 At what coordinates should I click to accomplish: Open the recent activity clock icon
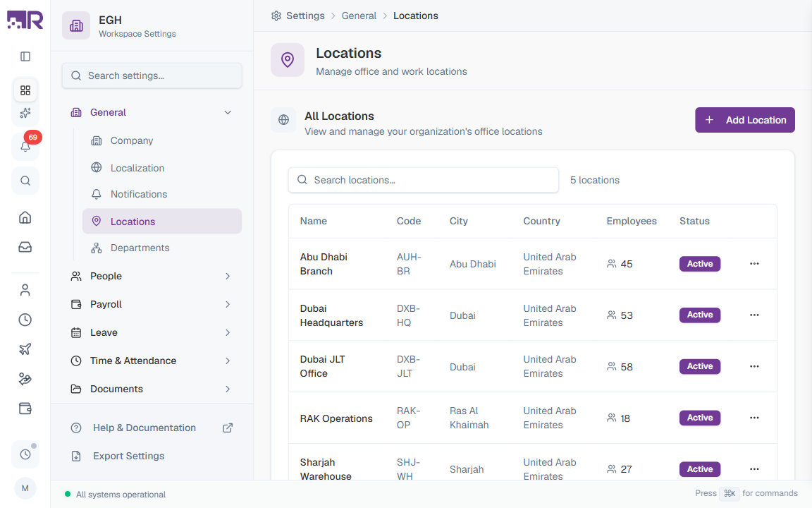pos(25,454)
